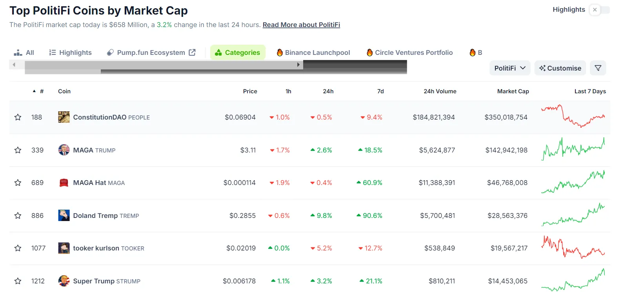644x292 pixels.
Task: Switch to the All tab
Action: (x=24, y=53)
